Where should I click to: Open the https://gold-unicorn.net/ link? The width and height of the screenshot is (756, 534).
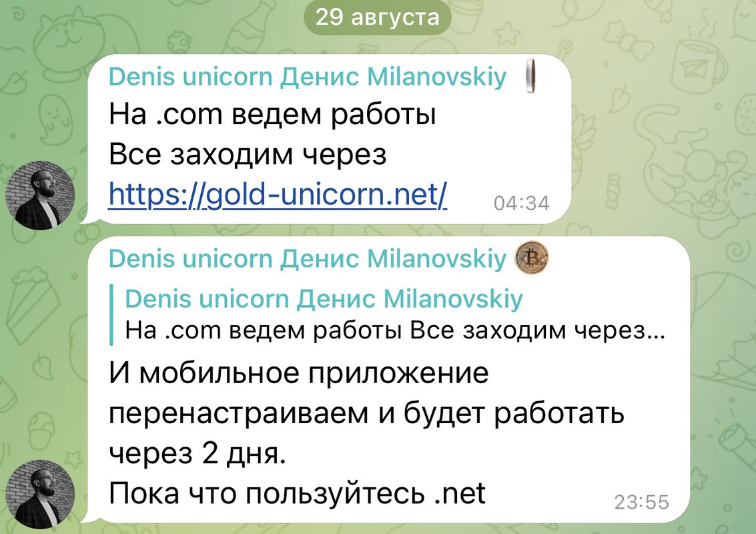click(x=278, y=194)
